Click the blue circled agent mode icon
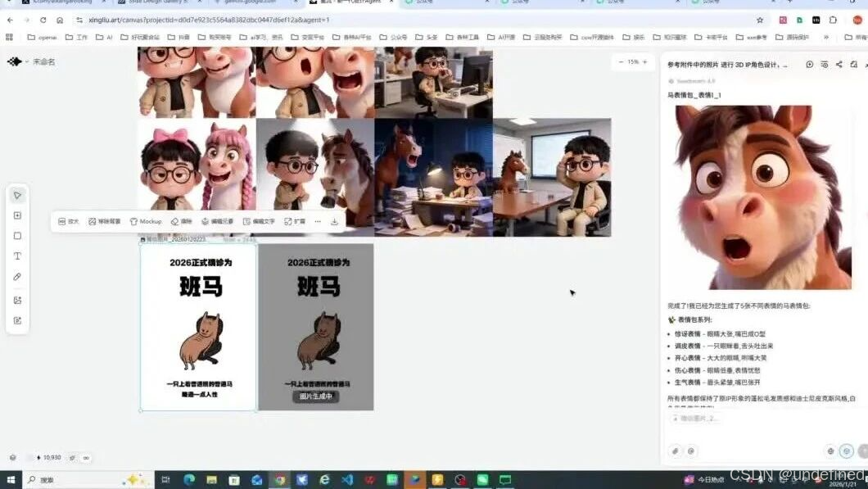 coord(847,451)
